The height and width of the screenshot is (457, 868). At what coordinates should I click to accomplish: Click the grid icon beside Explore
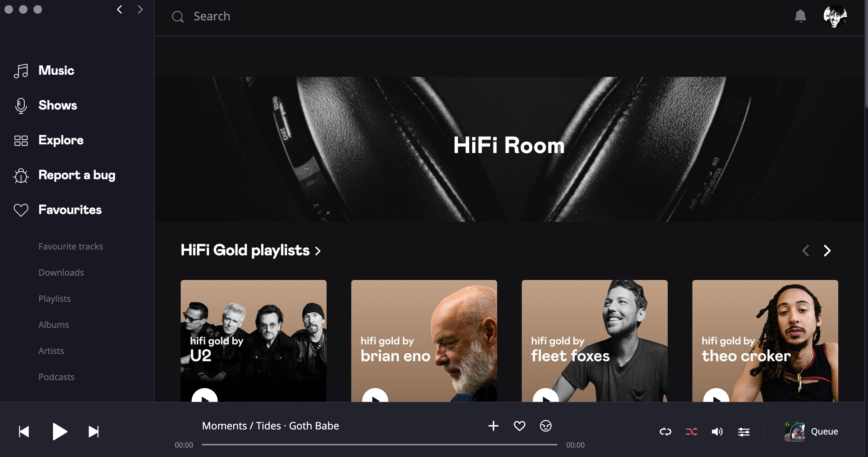pos(21,140)
